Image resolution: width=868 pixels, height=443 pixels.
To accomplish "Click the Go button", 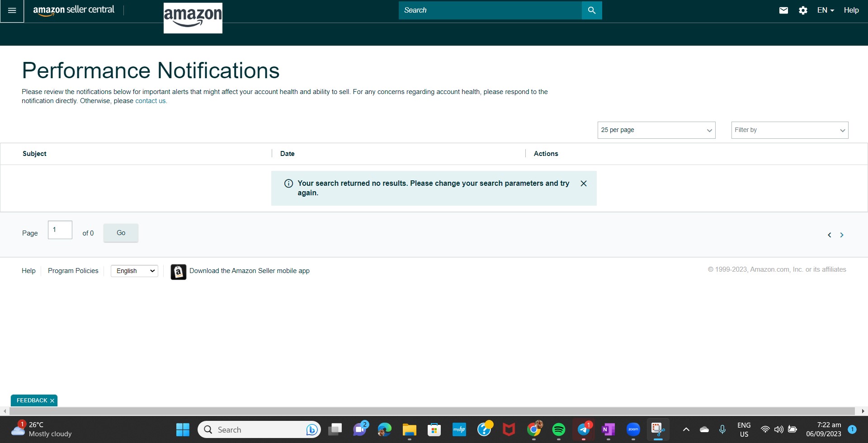I will pyautogui.click(x=121, y=233).
